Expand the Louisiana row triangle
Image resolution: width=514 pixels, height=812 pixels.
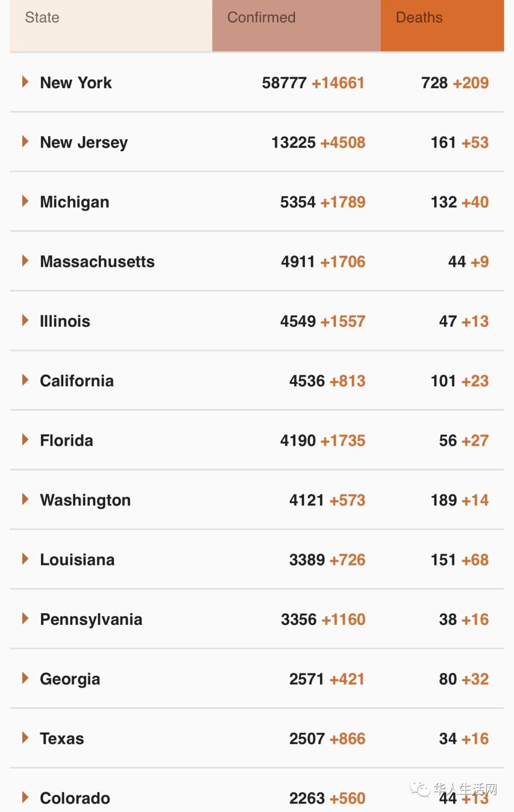[x=25, y=559]
